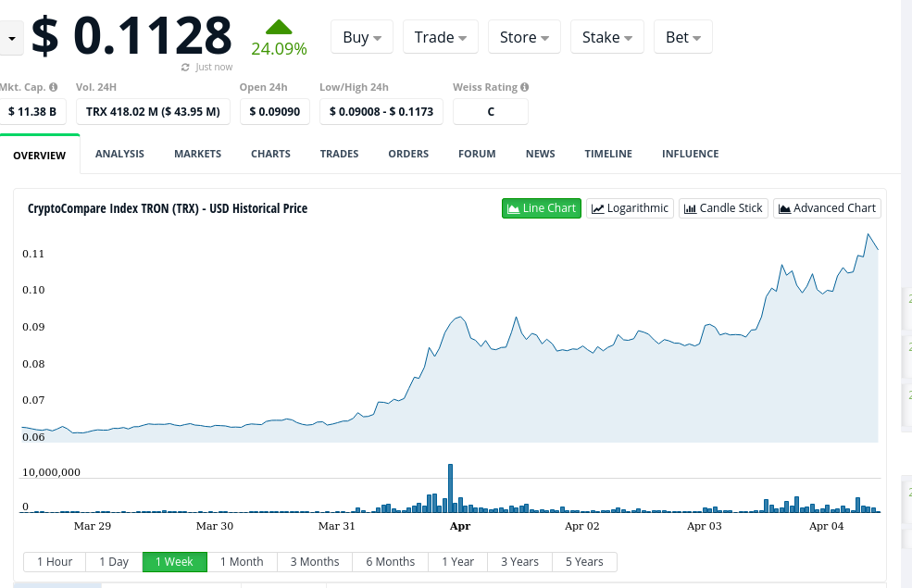Click the Weiss Rating info icon
Screen dimensions: 912x588
525,87
